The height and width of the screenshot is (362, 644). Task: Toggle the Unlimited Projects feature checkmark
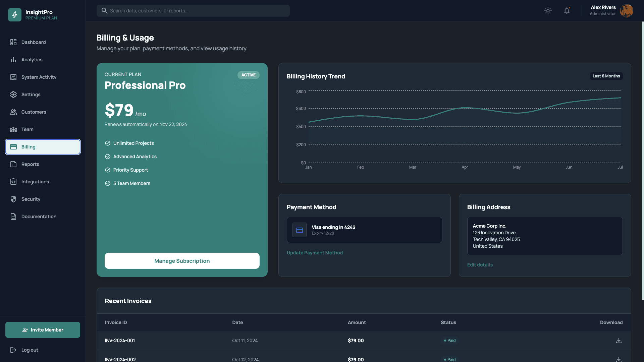108,143
